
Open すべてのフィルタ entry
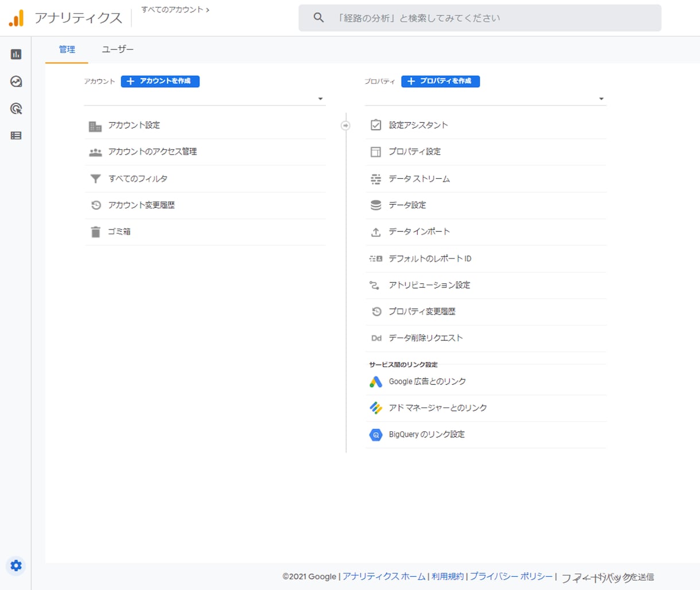205,179
